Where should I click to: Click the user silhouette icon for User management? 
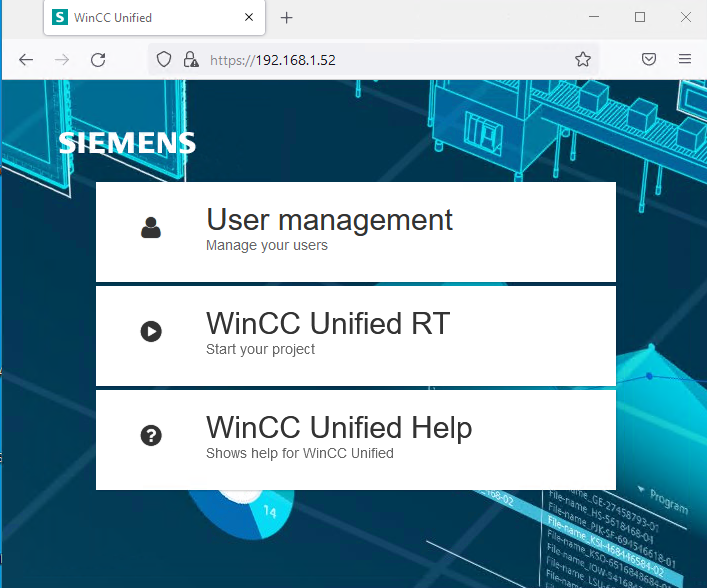(151, 229)
